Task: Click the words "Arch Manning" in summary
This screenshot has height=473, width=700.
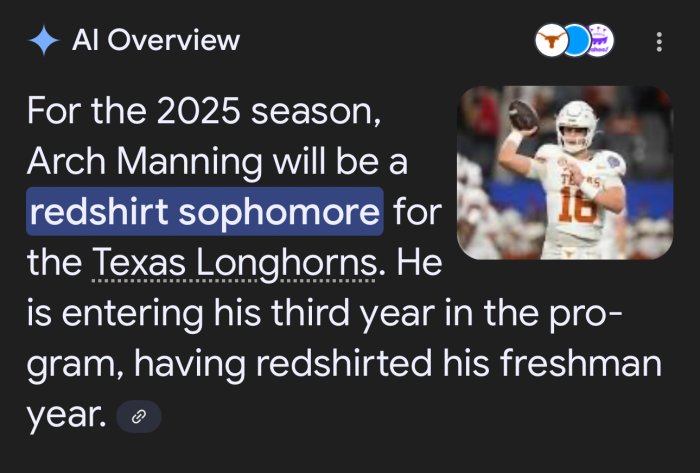Action: pos(145,161)
